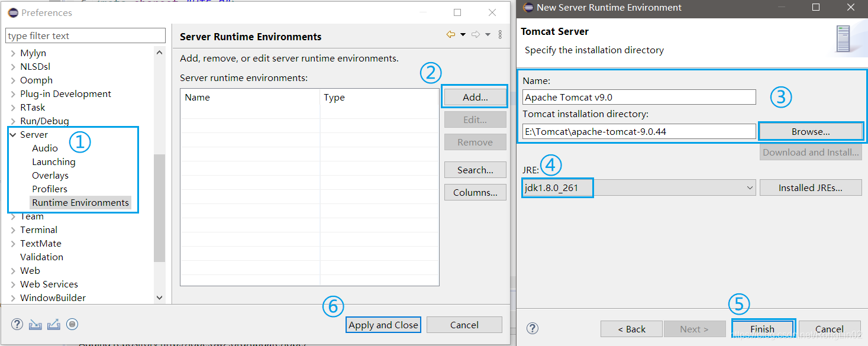Viewport: 868px width, 346px height.
Task: Maximize the Preferences window
Action: (x=457, y=12)
